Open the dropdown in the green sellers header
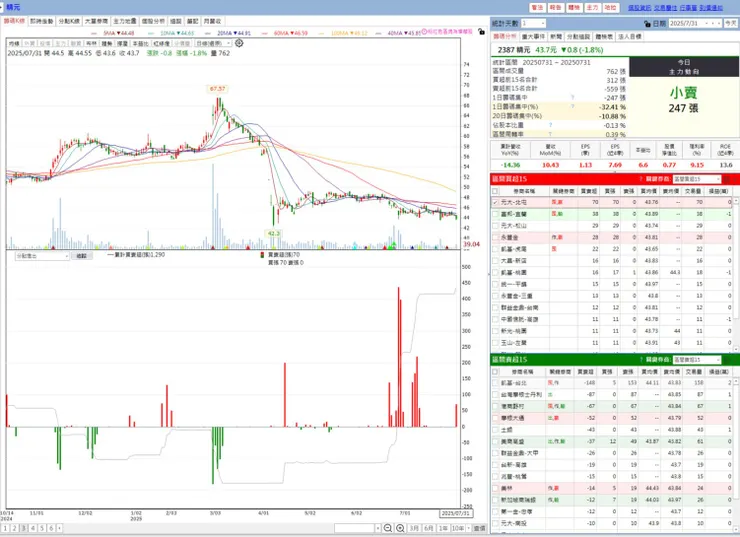The image size is (740, 537). (697, 360)
